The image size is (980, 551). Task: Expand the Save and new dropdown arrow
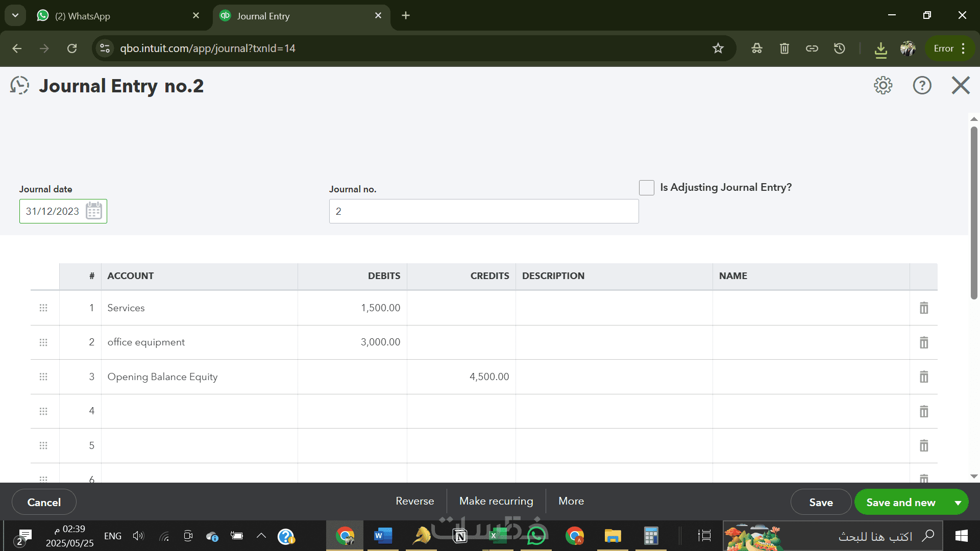click(x=958, y=503)
